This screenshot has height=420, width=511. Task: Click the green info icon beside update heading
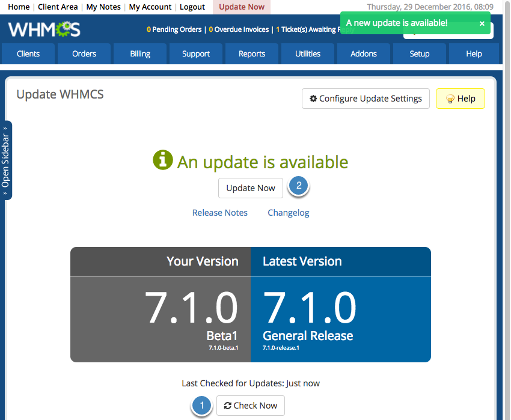(x=163, y=160)
